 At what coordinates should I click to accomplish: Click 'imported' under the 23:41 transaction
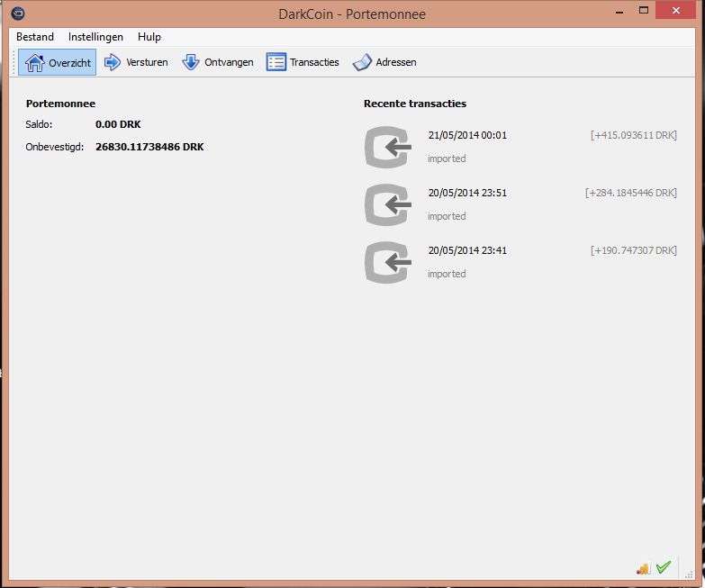tap(447, 274)
